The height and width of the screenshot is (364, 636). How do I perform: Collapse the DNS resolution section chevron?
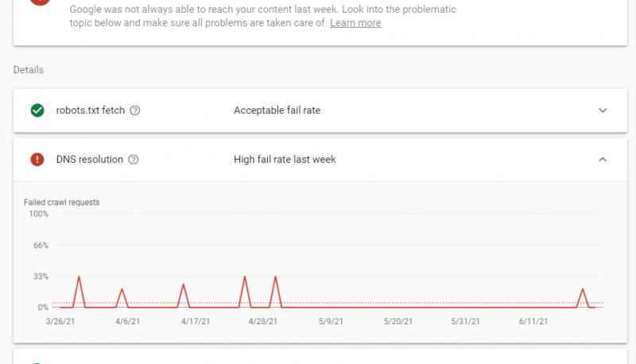click(603, 159)
